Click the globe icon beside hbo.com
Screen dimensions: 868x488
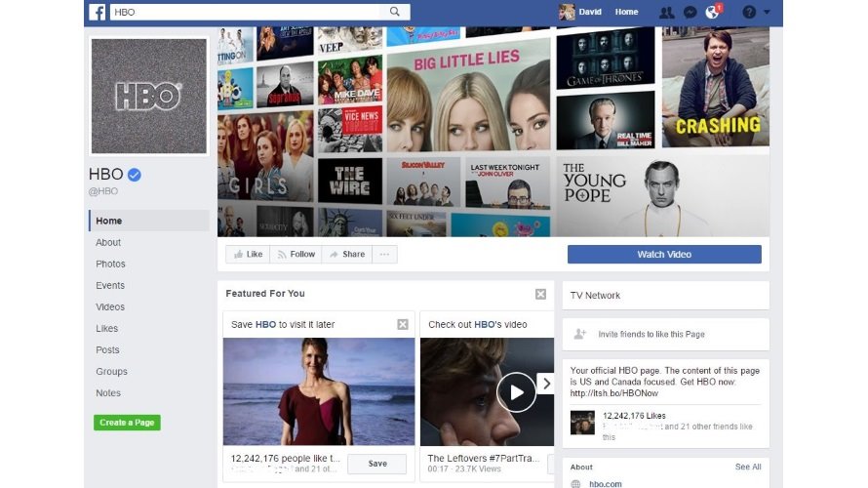pos(575,483)
